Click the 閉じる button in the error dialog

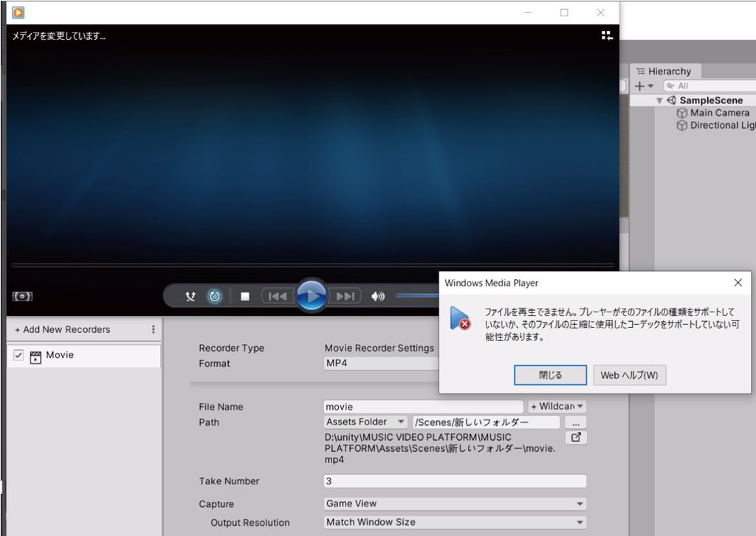[550, 375]
